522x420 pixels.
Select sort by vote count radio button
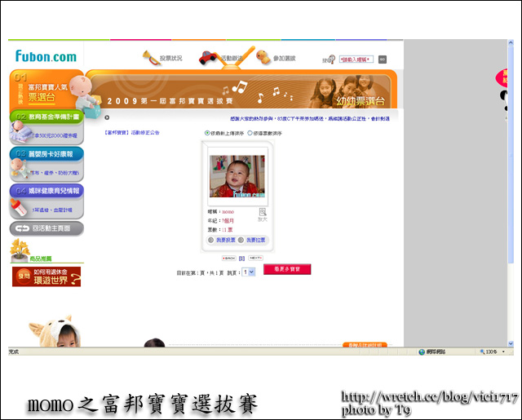point(250,133)
